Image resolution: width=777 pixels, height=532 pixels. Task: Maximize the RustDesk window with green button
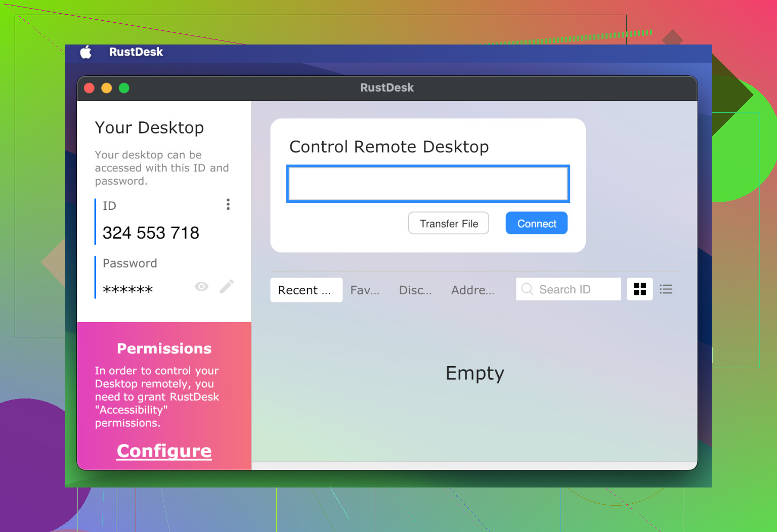(124, 88)
